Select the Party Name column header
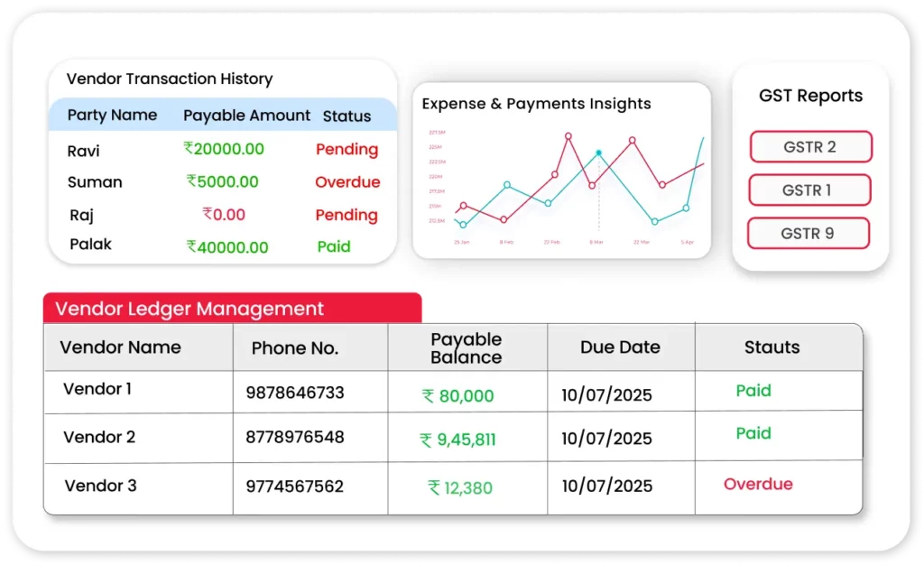 [112, 116]
